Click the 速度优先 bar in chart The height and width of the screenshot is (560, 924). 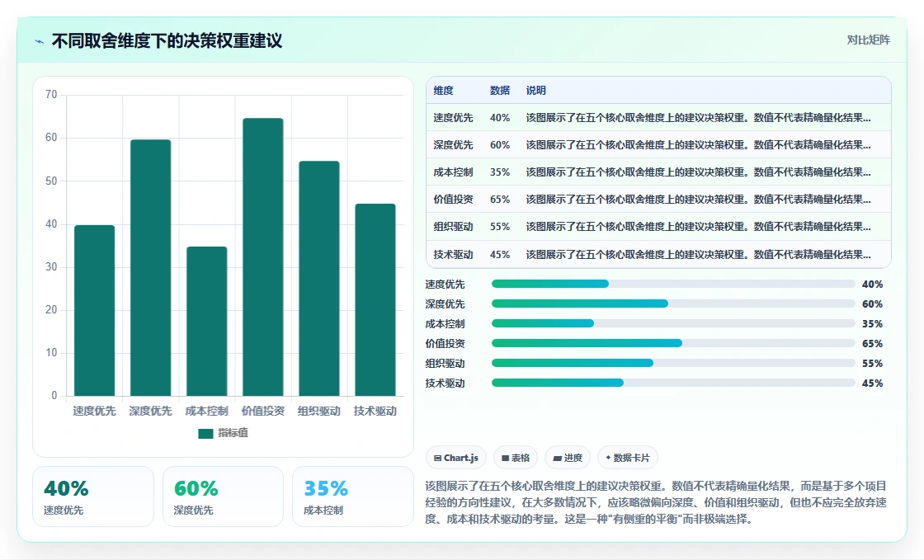click(x=94, y=310)
